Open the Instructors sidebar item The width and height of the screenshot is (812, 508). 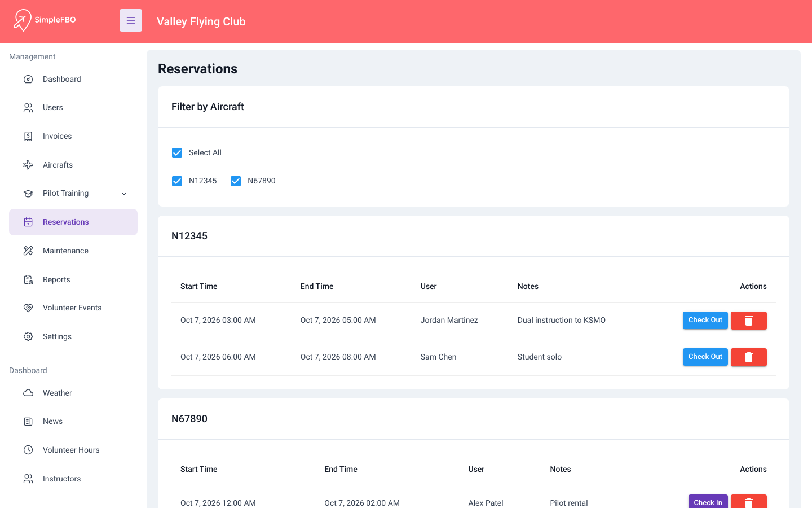point(73,479)
